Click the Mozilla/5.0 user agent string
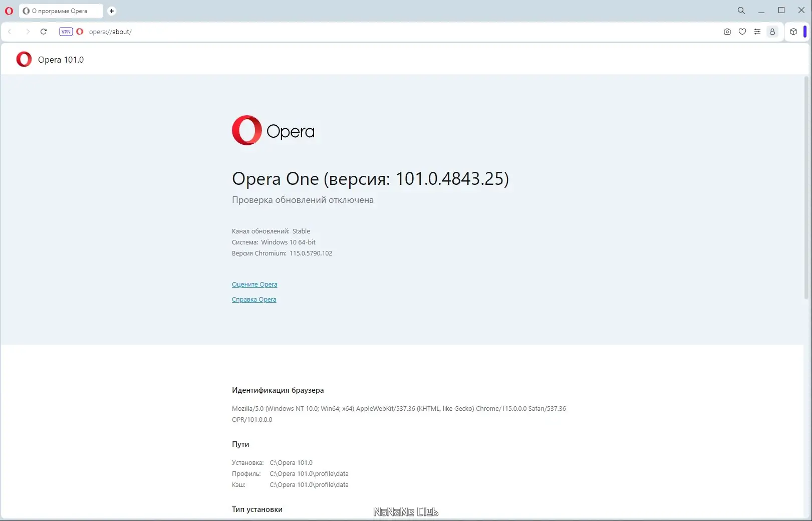This screenshot has height=521, width=812. click(399, 414)
